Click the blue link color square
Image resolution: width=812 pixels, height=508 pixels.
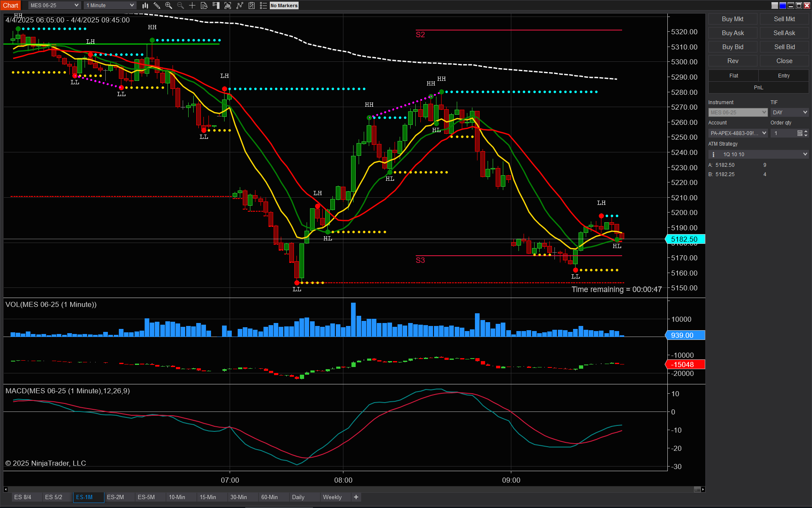tap(783, 6)
